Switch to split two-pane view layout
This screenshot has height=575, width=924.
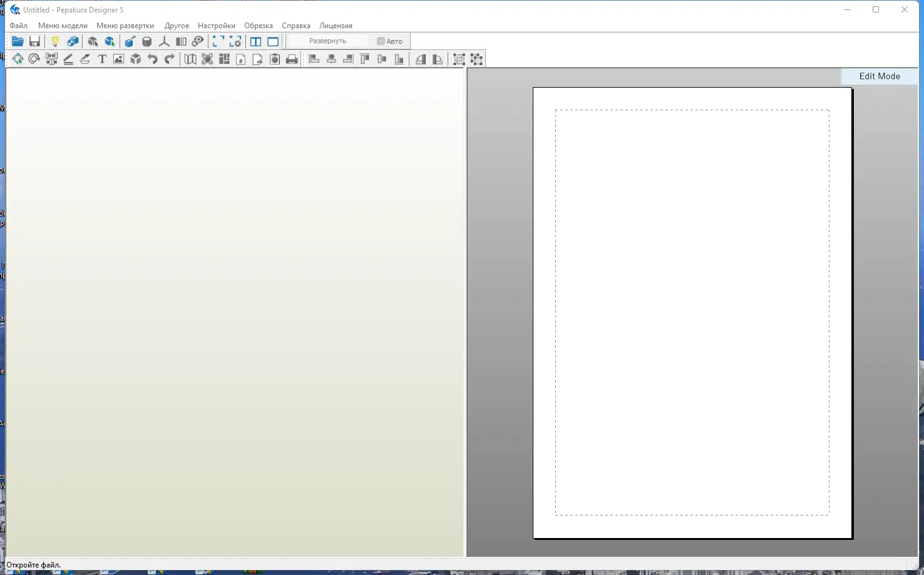click(256, 41)
